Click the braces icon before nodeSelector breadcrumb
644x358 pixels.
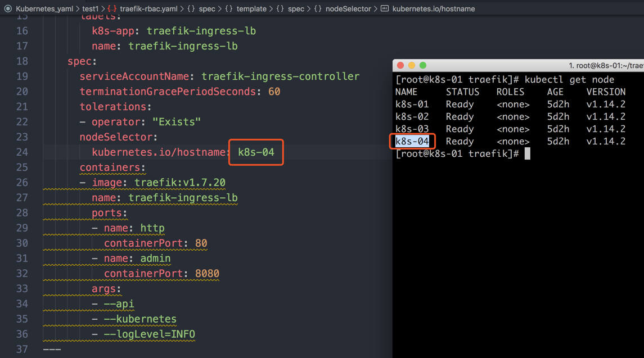318,8
